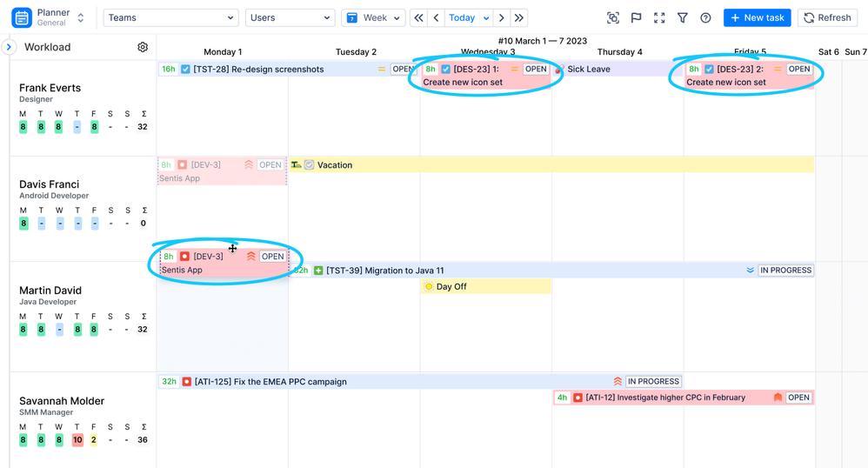868x468 pixels.
Task: Click green plus icon on TST-39 task
Action: [318, 271]
